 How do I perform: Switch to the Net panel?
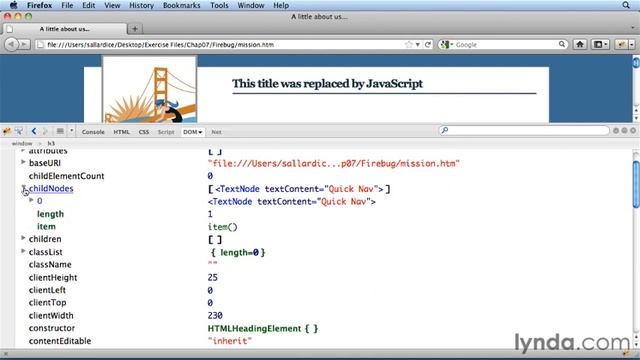tap(216, 132)
